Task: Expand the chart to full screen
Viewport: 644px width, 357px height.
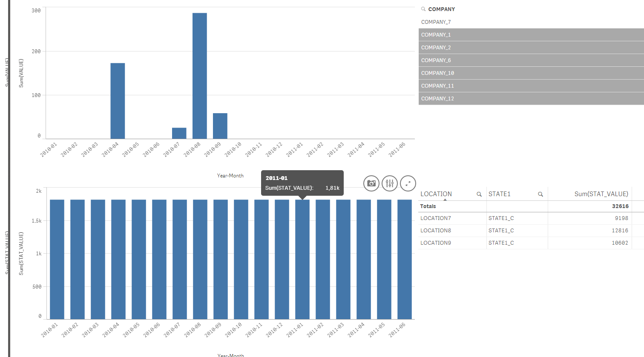Action: tap(408, 183)
